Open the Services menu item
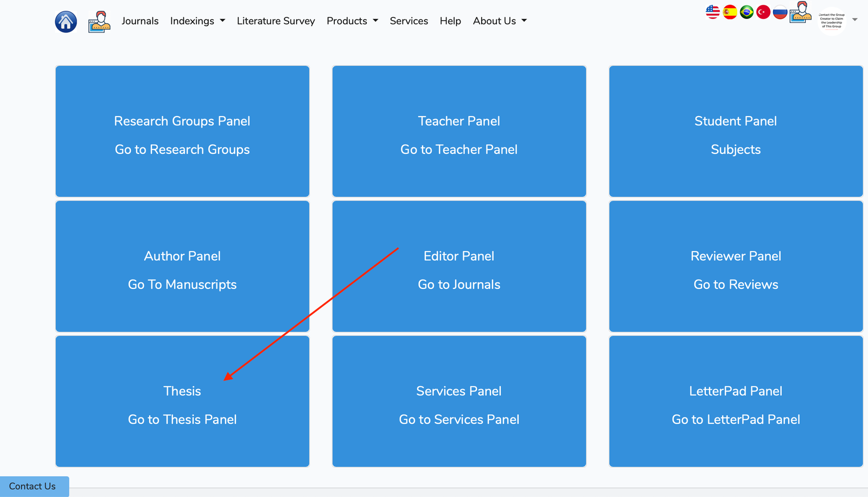The height and width of the screenshot is (497, 868). point(409,21)
